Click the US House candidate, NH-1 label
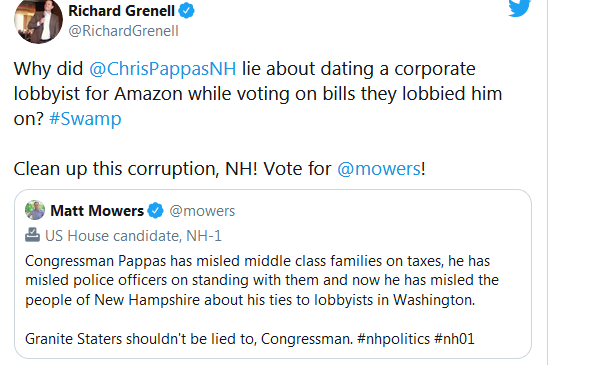 tap(133, 236)
